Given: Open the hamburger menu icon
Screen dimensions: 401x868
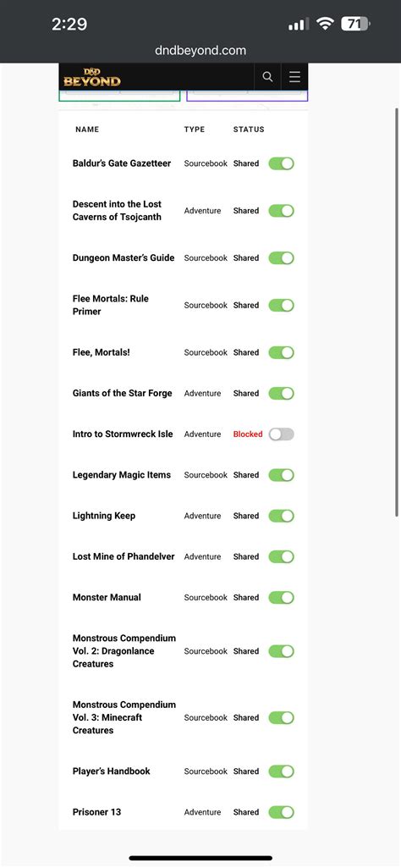Looking at the screenshot, I should pos(294,77).
